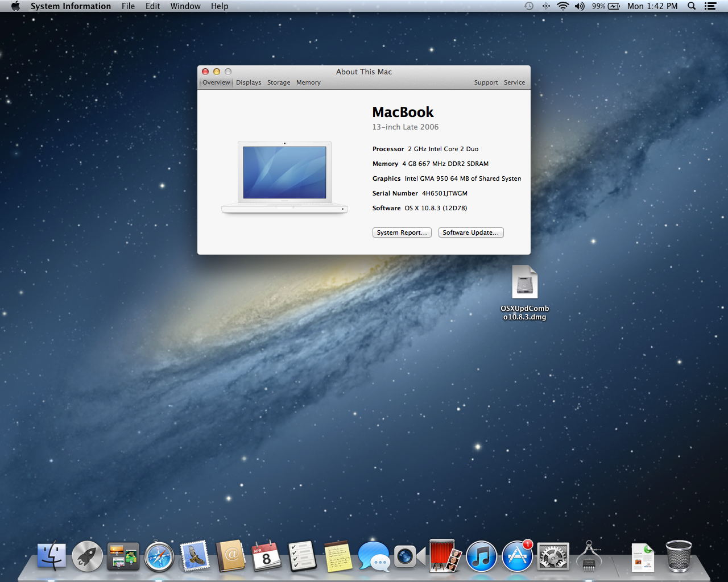Click the clock showing Mon 1:42 PM
728x582 pixels.
tap(652, 6)
